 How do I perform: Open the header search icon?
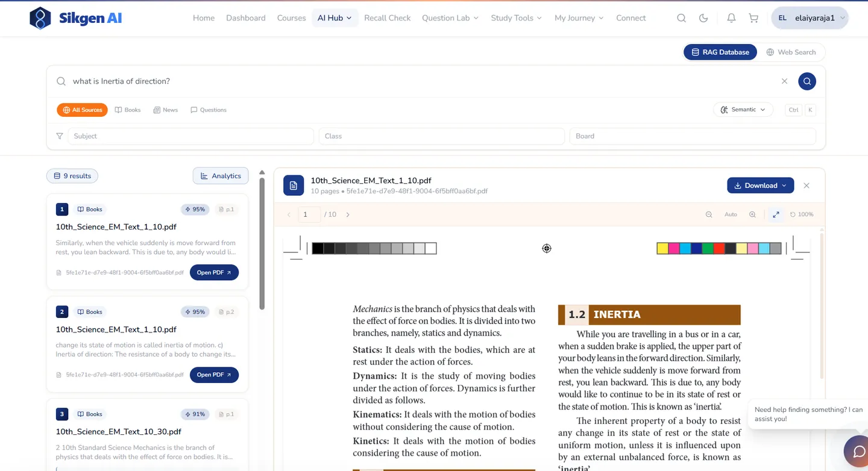[681, 18]
